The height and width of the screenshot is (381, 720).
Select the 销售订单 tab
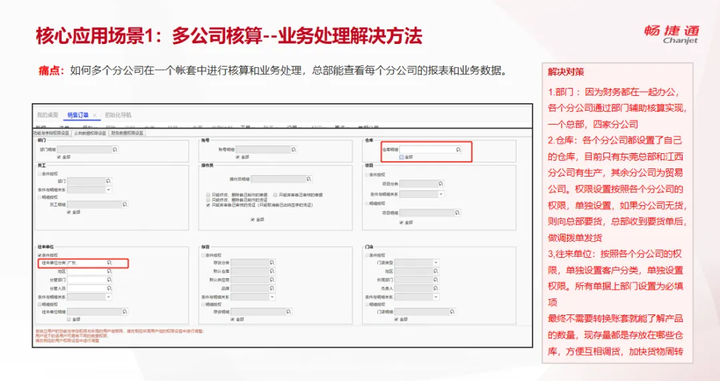78,115
